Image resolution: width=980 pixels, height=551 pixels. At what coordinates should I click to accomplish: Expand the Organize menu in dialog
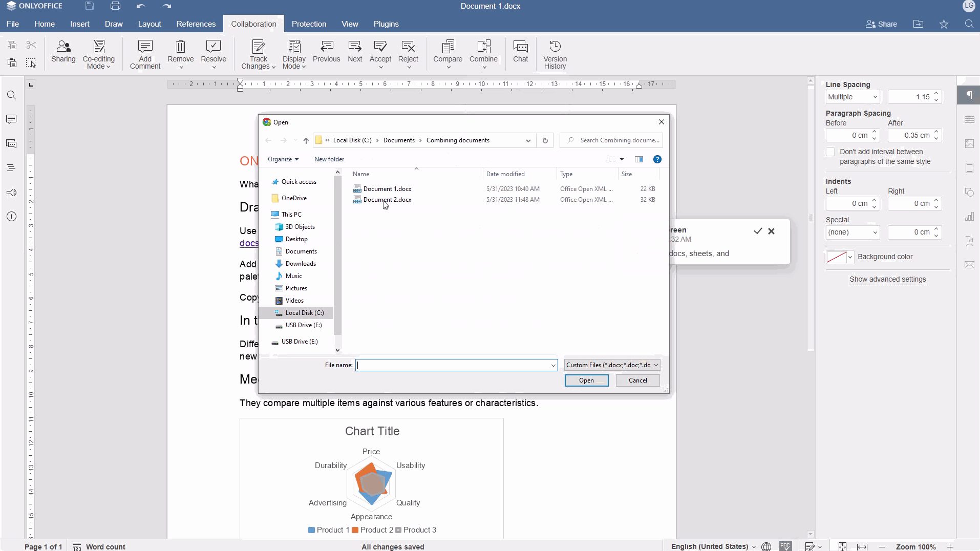[283, 159]
